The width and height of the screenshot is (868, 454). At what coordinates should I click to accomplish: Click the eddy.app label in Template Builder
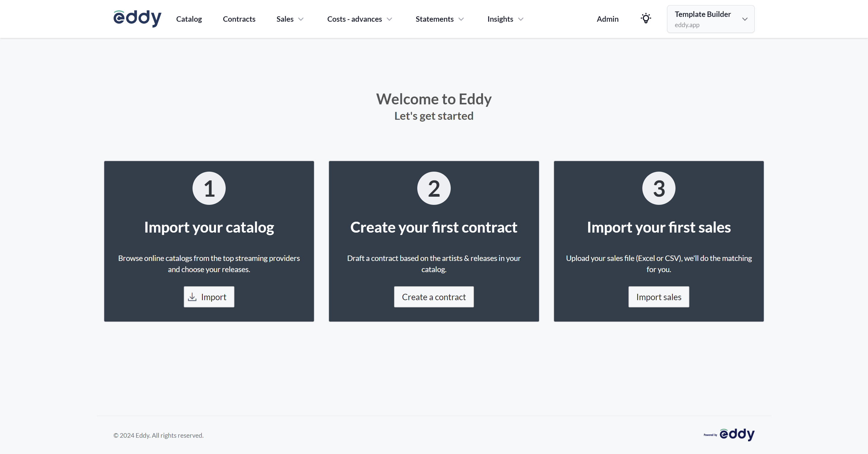(x=687, y=24)
